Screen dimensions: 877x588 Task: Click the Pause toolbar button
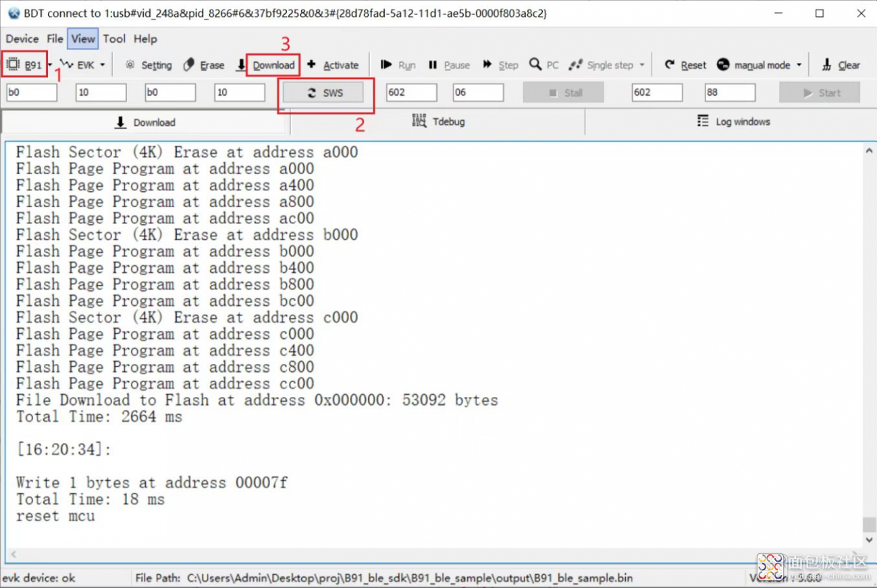(449, 65)
